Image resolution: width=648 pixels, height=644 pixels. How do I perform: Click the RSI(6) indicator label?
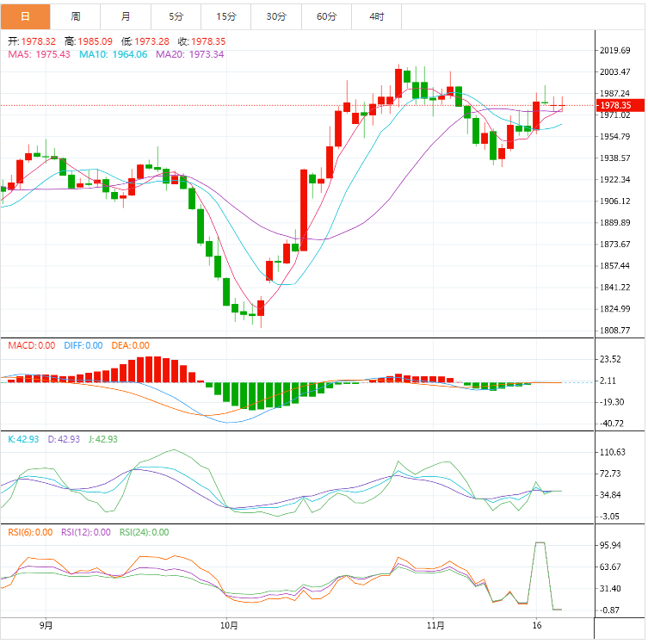[x=29, y=532]
